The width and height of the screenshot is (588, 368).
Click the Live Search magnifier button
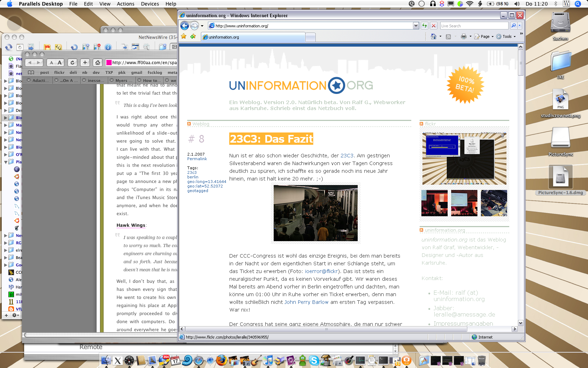[513, 26]
